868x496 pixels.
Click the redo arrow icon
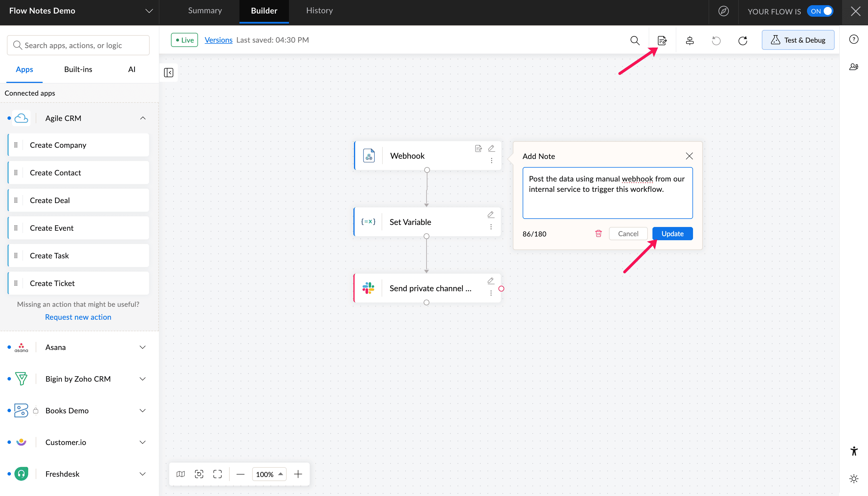point(743,41)
